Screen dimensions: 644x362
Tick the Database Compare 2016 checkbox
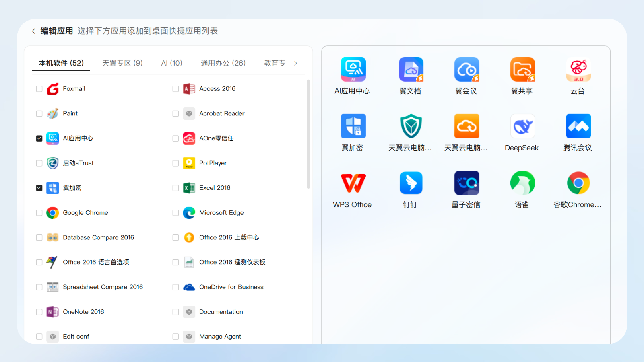coord(39,238)
